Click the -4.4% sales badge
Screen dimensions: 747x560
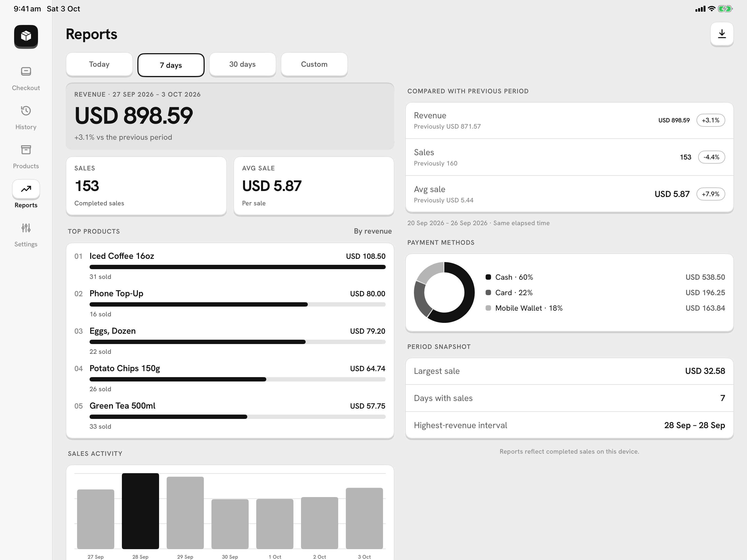711,157
